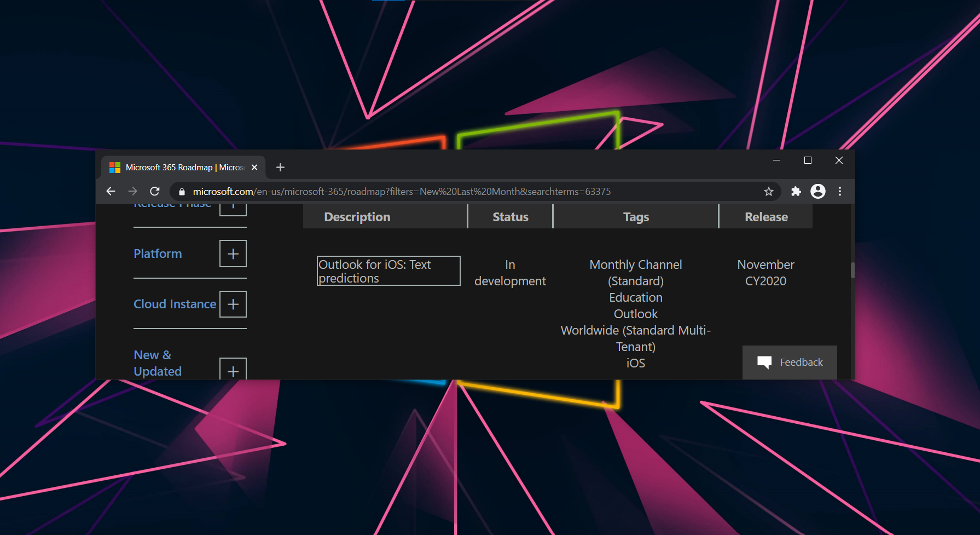This screenshot has width=980, height=535.
Task: Click the Platform filter label
Action: tap(158, 254)
